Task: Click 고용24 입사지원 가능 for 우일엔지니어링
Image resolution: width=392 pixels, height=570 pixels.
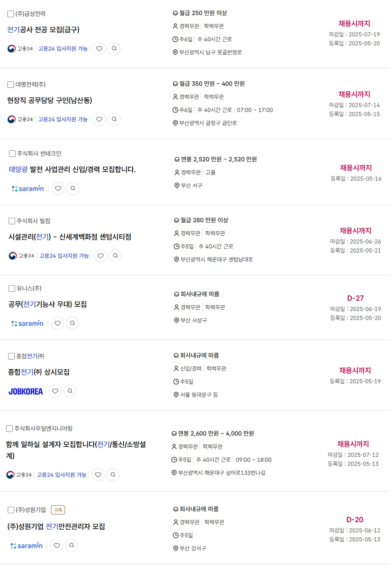Action: 62,475
